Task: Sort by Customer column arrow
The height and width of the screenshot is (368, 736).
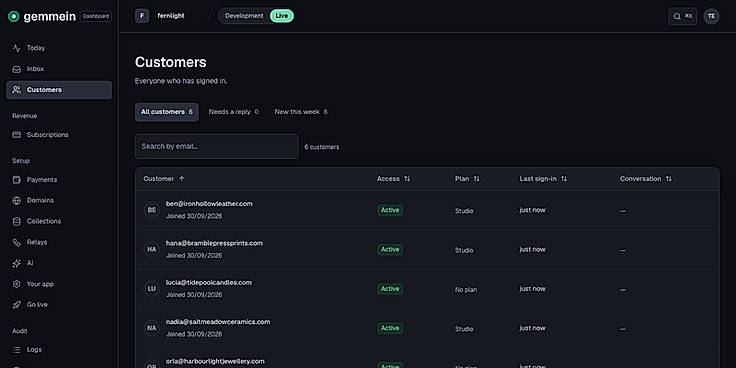Action: 182,179
